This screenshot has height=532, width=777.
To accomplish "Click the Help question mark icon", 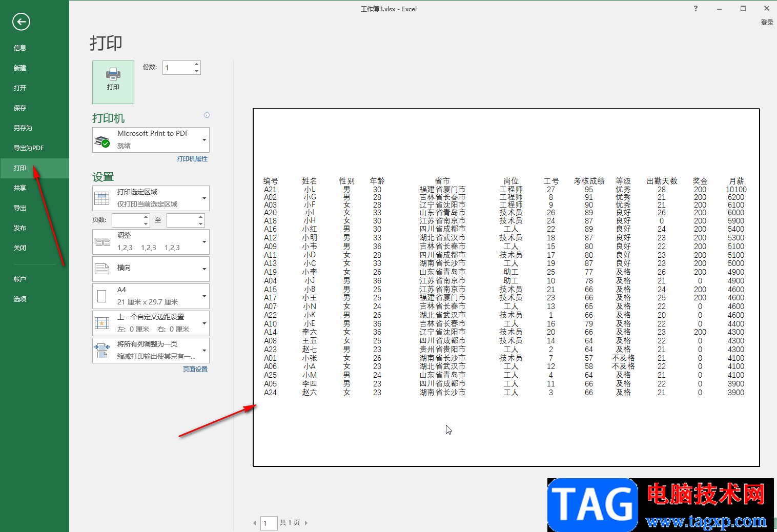I will click(696, 8).
